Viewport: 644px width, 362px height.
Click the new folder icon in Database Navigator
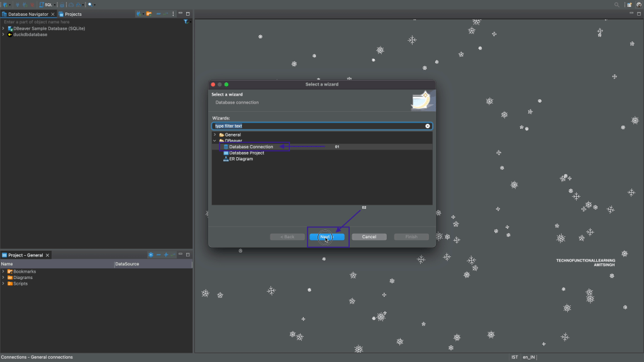(149, 14)
